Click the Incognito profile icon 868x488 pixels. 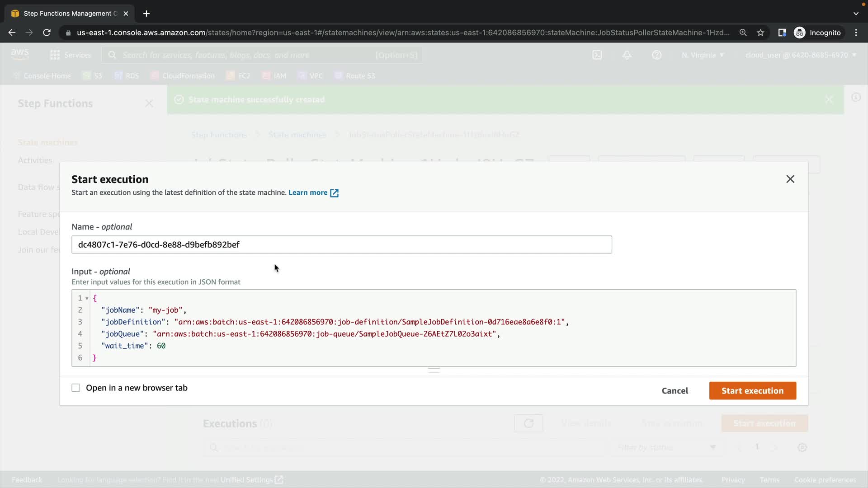[800, 33]
